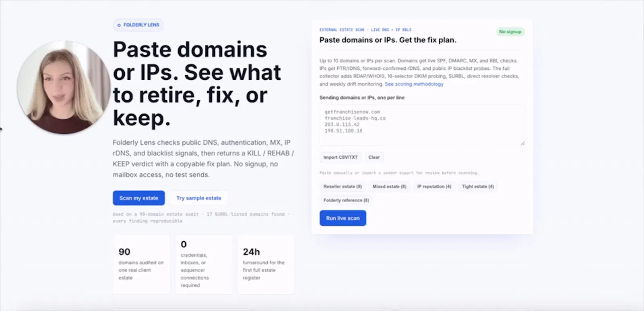Image resolution: width=644 pixels, height=311 pixels.
Task: Import a CSV/TXT sender export
Action: 340,157
